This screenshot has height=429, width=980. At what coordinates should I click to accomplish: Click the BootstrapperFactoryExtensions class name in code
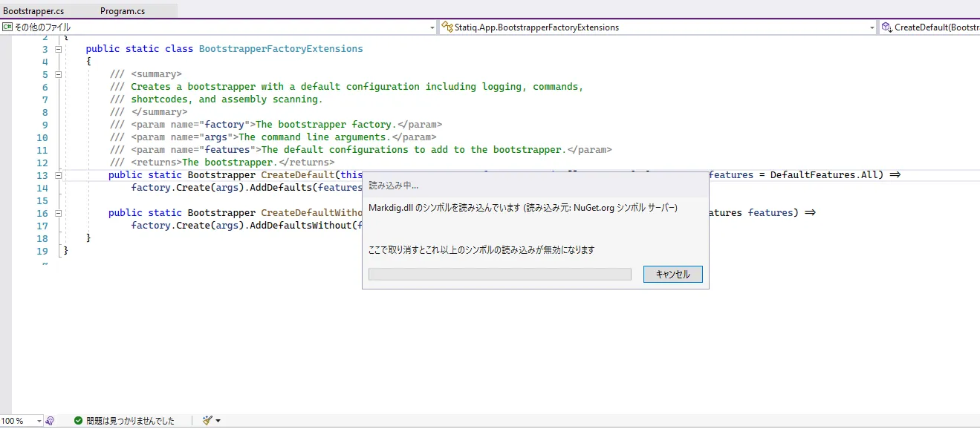coord(281,49)
